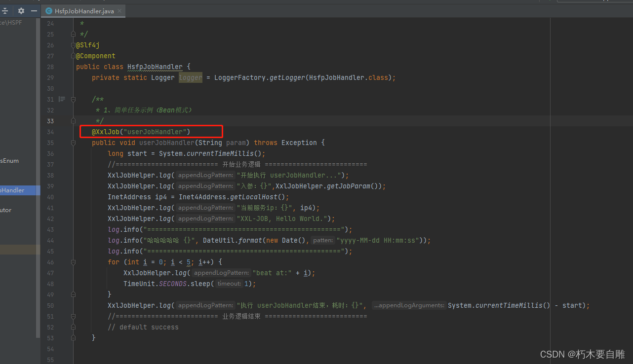Toggle rendered doc view at line 31
The width and height of the screenshot is (633, 364).
(62, 99)
